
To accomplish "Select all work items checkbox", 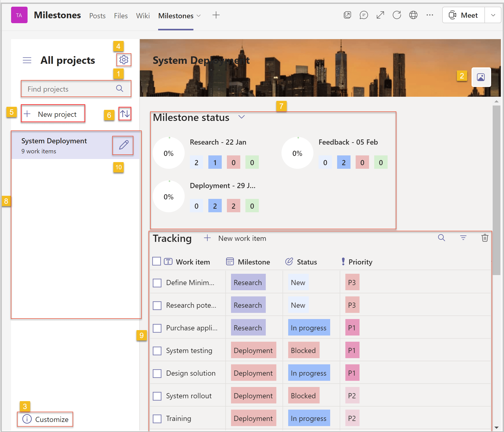I will [157, 261].
